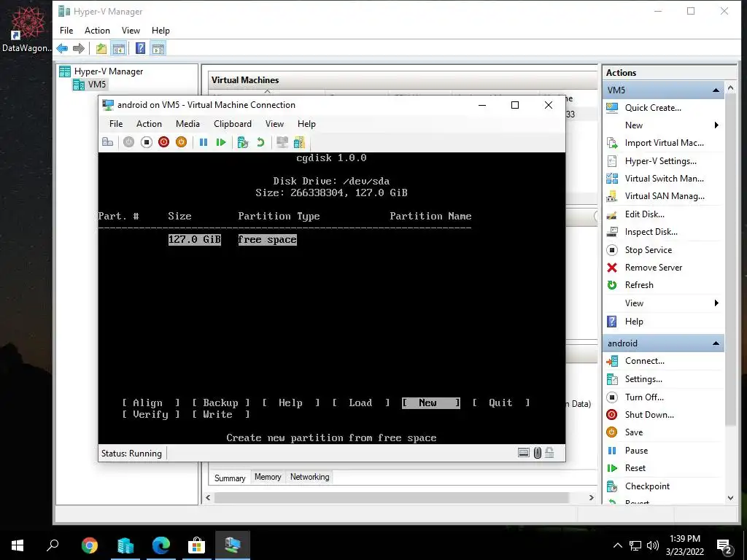Click the Share toolbar icon in VM Connection
747x560 pixels.
[x=299, y=142]
